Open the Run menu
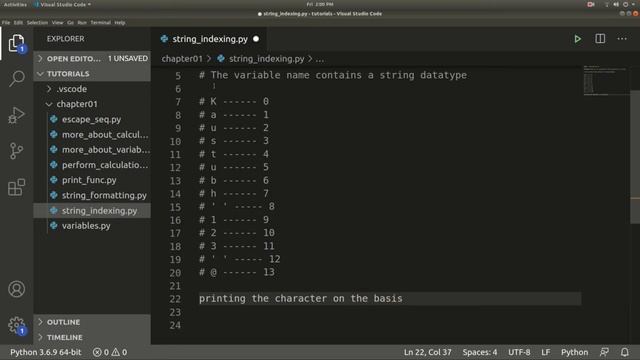 pyautogui.click(x=82, y=22)
